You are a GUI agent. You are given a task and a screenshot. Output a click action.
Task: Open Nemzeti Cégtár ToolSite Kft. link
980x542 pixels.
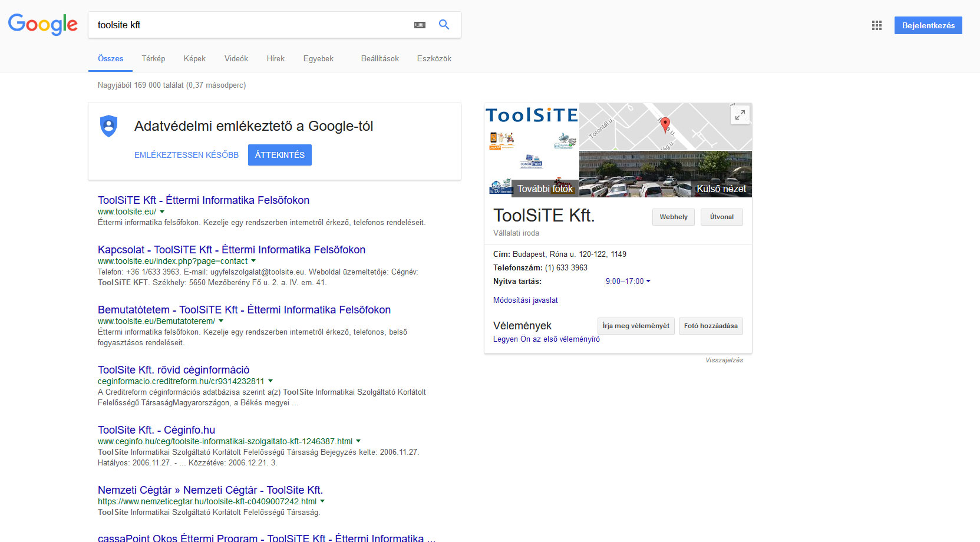pos(210,490)
